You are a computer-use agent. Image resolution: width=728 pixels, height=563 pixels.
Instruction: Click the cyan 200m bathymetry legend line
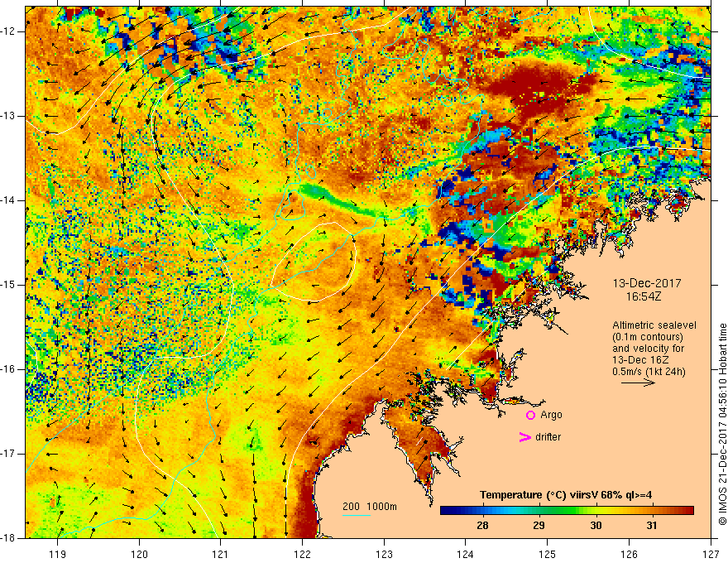click(x=357, y=515)
